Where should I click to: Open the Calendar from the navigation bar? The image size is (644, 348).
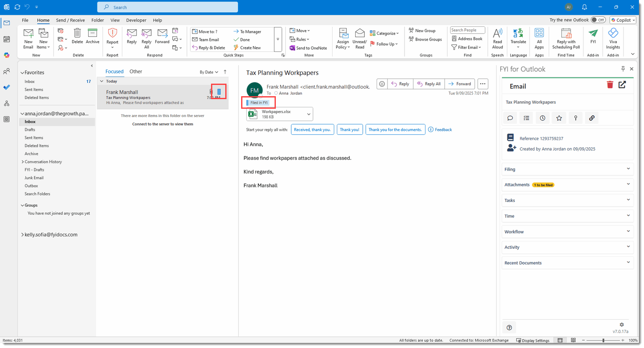pyautogui.click(x=6, y=39)
